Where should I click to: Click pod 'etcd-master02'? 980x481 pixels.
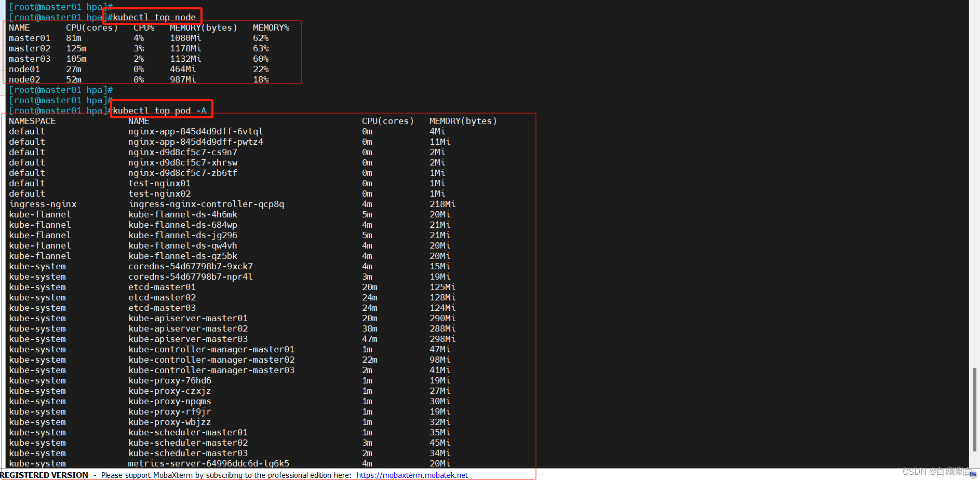point(162,297)
